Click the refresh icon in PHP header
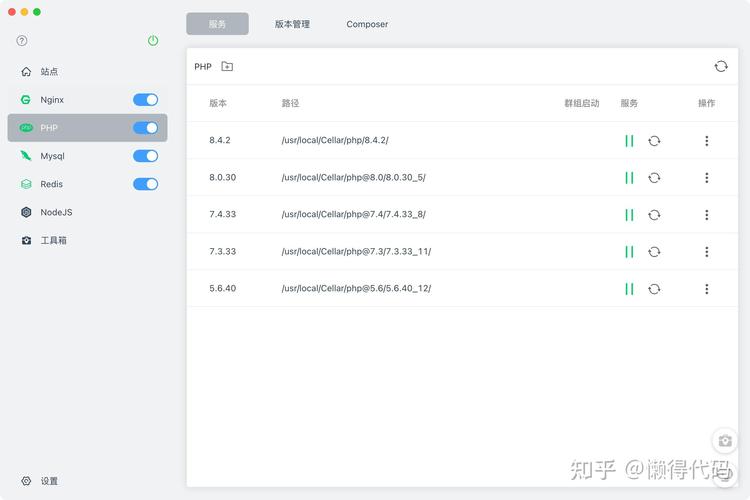750x500 pixels. click(x=721, y=67)
